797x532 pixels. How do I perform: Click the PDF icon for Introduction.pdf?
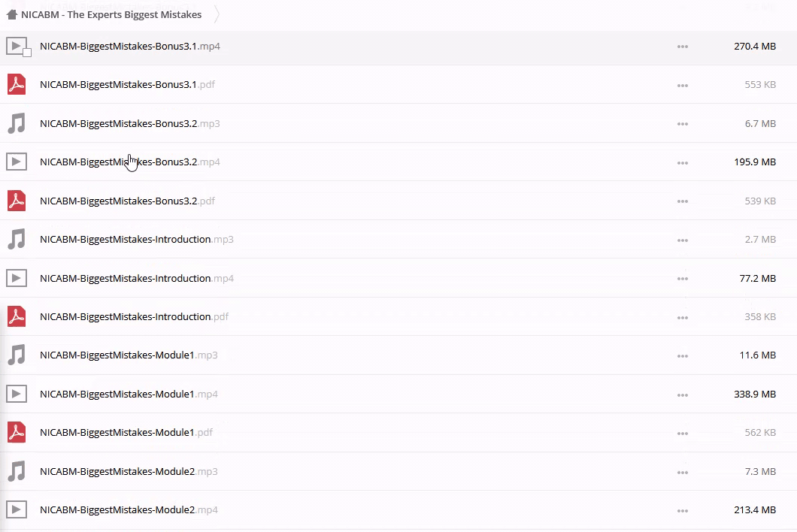pyautogui.click(x=17, y=316)
